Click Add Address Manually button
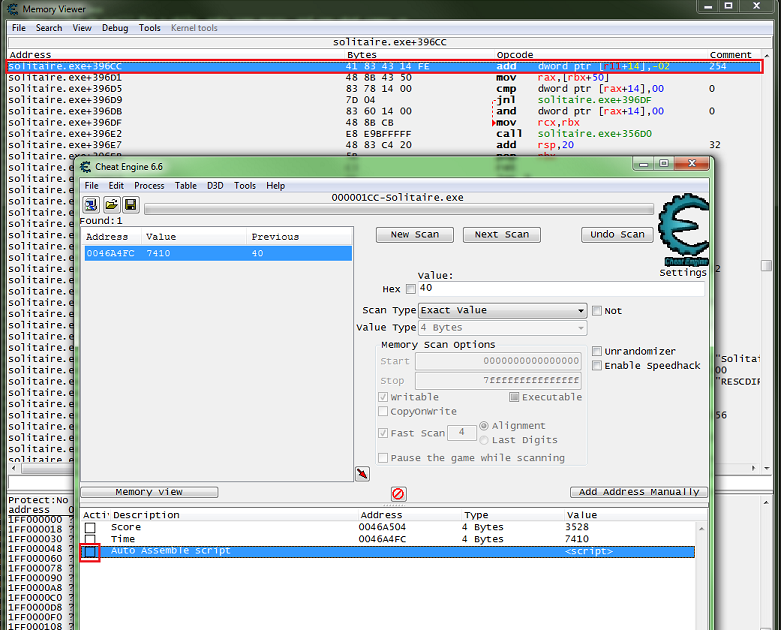The height and width of the screenshot is (630, 781). pyautogui.click(x=639, y=492)
